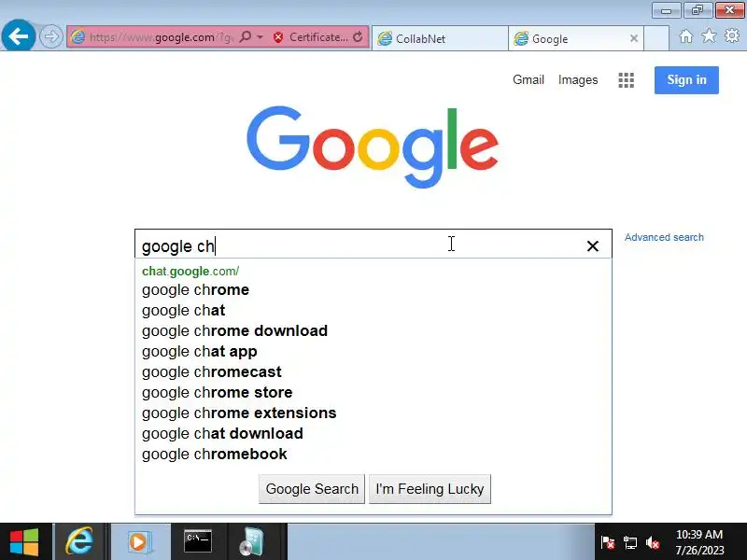Select the 'google chromecast' suggestion
The image size is (747, 560).
(x=373, y=371)
